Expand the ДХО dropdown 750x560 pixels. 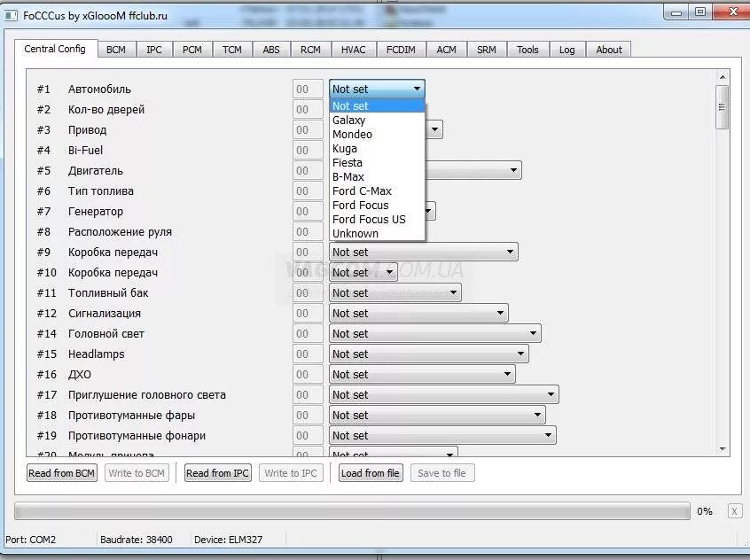tap(422, 375)
